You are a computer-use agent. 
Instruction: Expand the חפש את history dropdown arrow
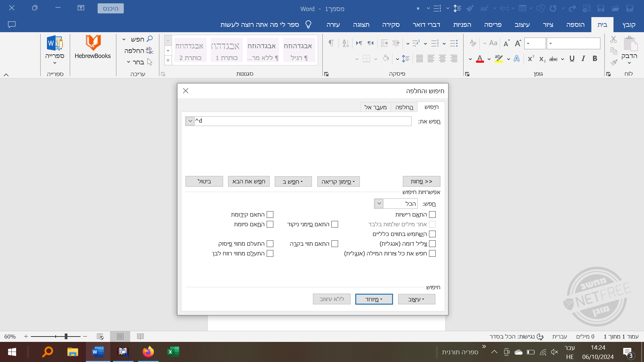(190, 121)
